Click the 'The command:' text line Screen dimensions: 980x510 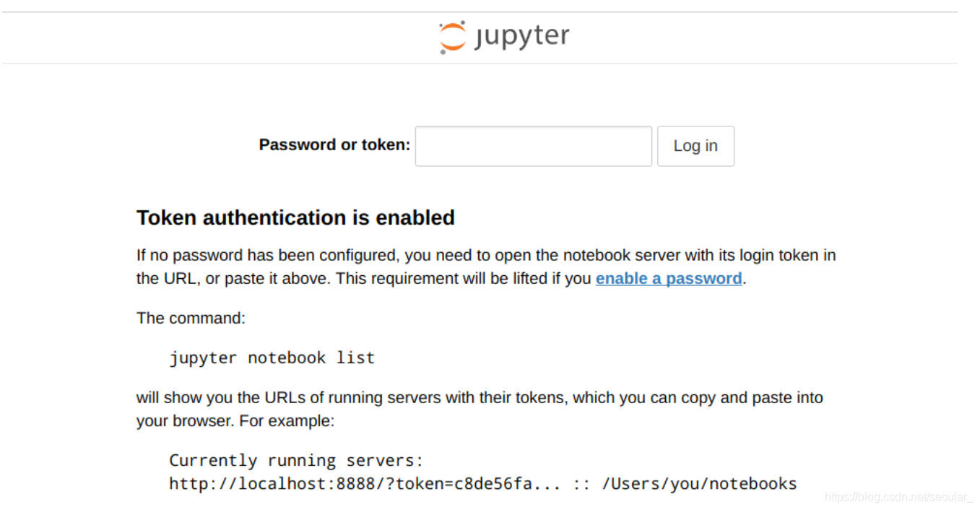[x=191, y=318]
